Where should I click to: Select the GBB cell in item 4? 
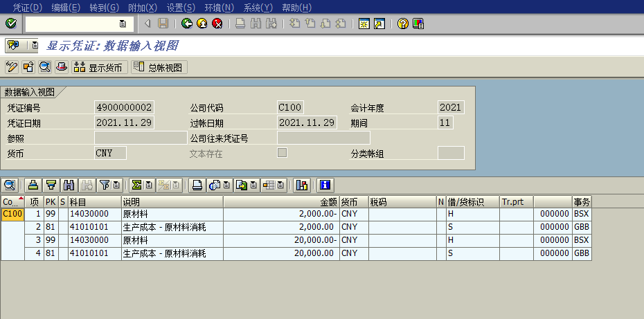[582, 254]
